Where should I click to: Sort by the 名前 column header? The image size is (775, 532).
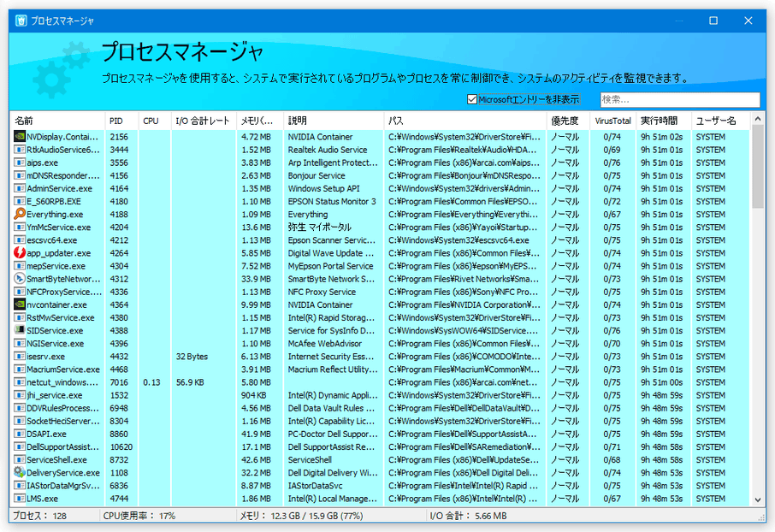pos(57,121)
